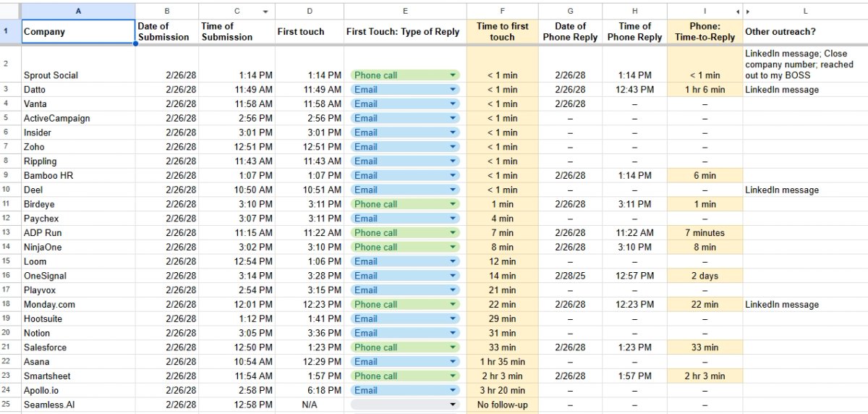This screenshot has width=868, height=414.
Task: Click the select-all corner box above row 1
Action: [x=10, y=12]
